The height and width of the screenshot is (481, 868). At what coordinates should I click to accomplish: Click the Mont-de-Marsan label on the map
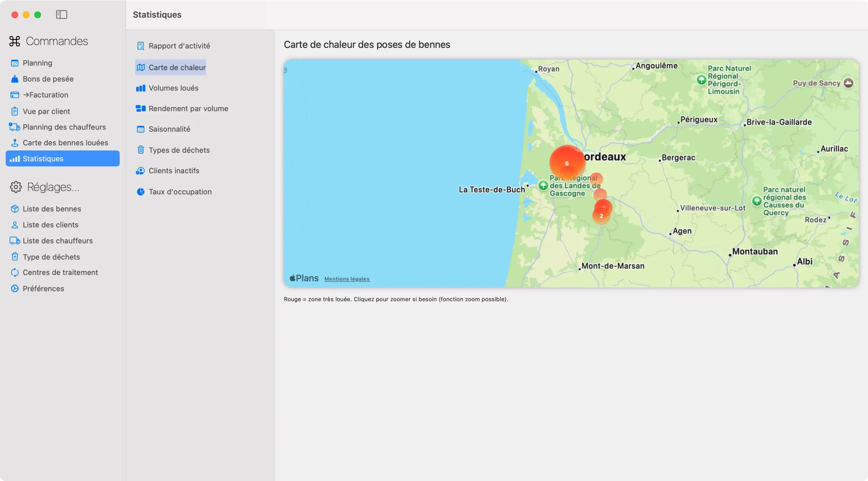pyautogui.click(x=613, y=266)
